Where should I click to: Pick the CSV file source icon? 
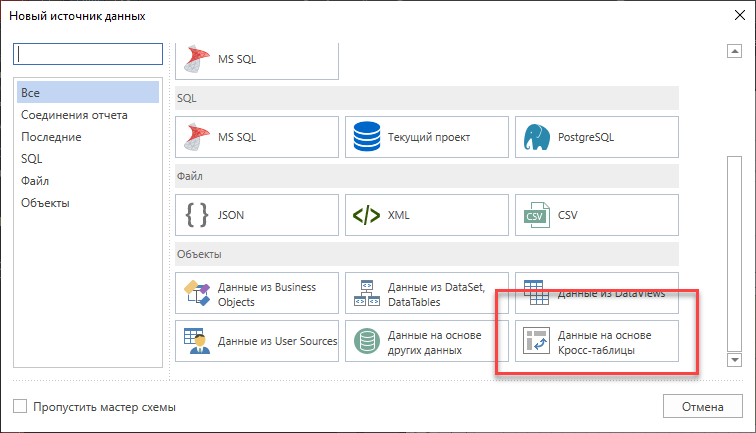(x=536, y=215)
